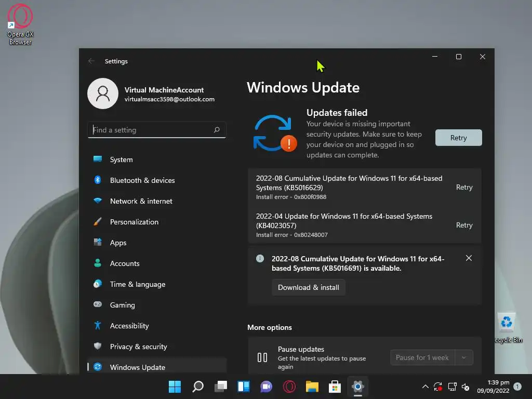
Task: Click the Install error - 0x80248007 text
Action: point(292,235)
